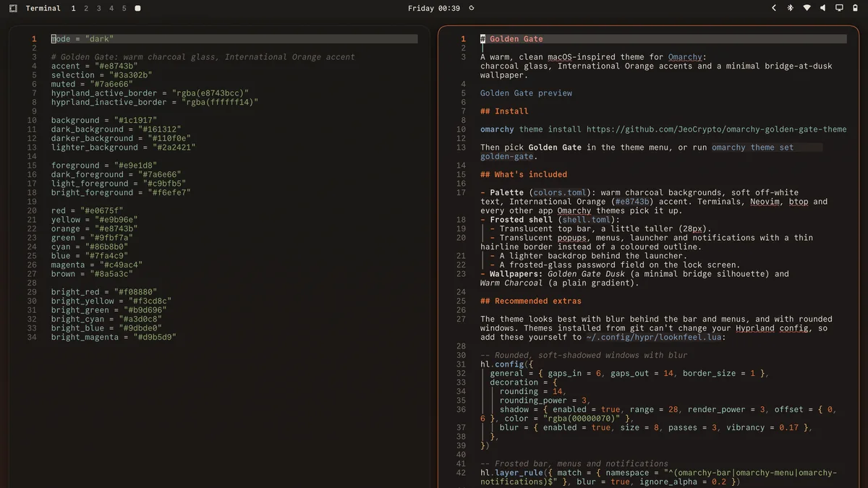This screenshot has height=488, width=868.
Task: Switch to workspace 2
Action: pyautogui.click(x=86, y=8)
